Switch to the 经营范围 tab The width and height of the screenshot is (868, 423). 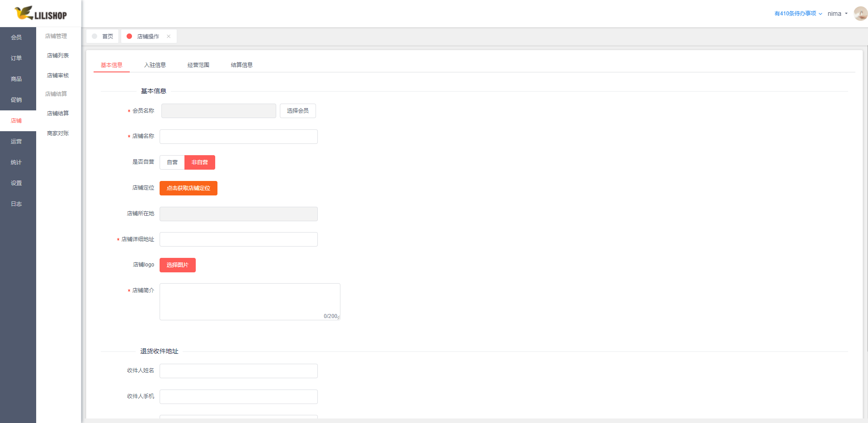(x=198, y=65)
